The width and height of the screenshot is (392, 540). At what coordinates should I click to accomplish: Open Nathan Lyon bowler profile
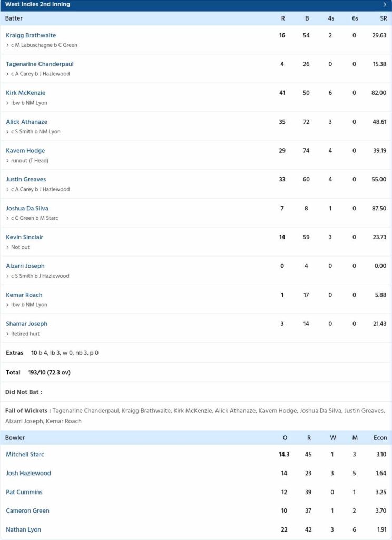point(23,529)
